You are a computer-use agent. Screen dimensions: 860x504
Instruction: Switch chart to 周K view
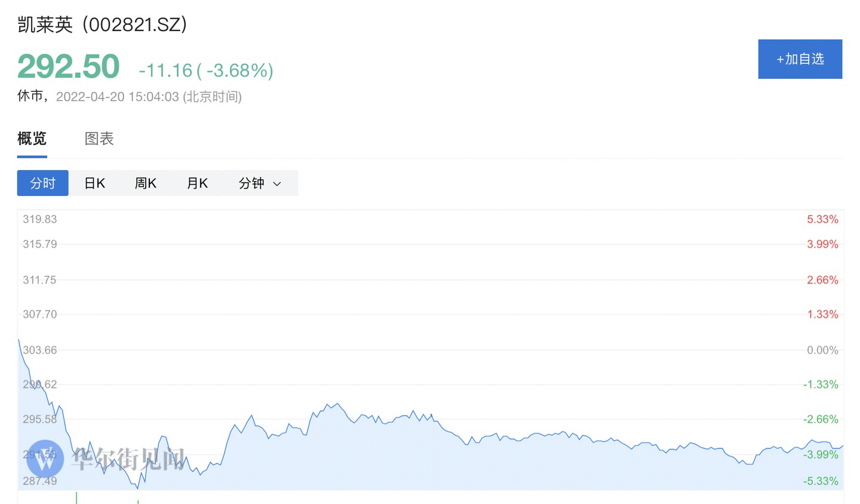tap(146, 183)
